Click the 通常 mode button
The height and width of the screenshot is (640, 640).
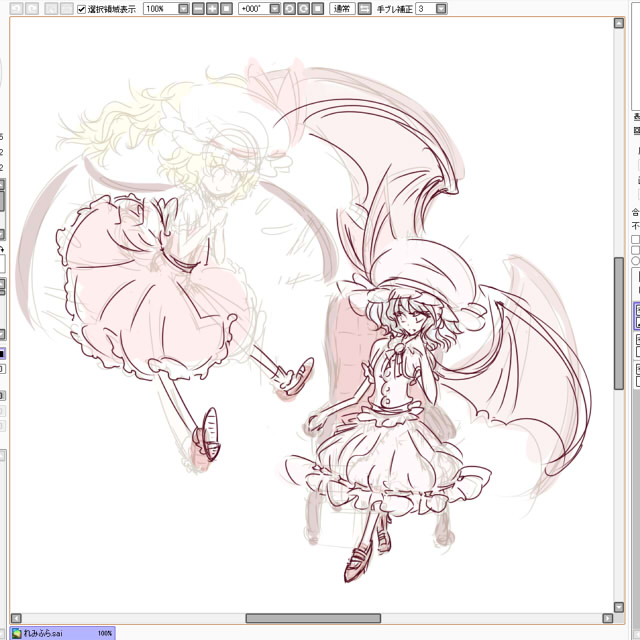coord(342,9)
